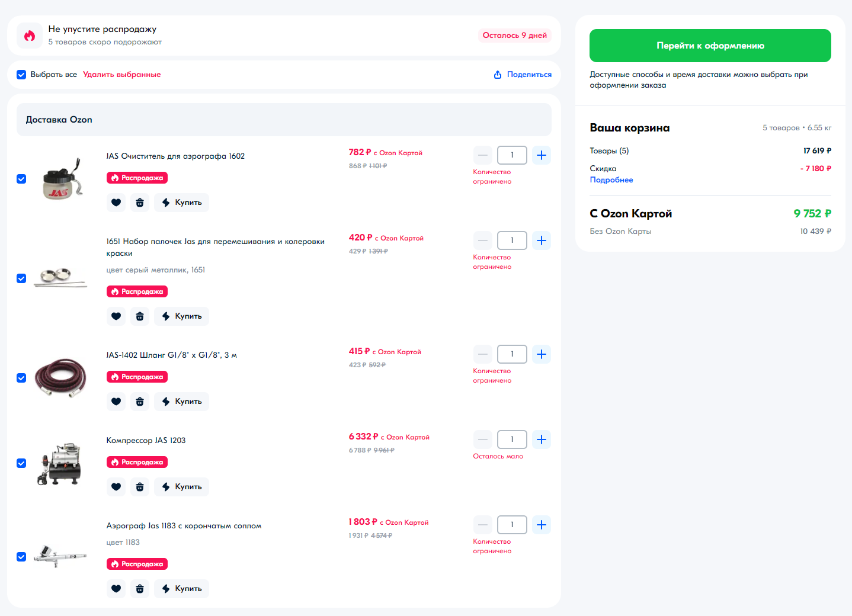Image resolution: width=852 pixels, height=616 pixels.
Task: Open Подробнее discount details
Action: (x=611, y=180)
